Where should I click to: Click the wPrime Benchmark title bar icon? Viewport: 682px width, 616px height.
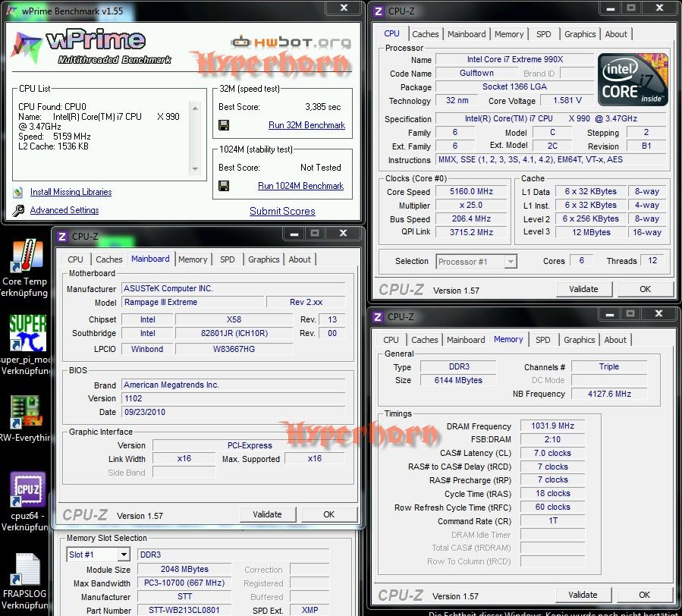(11, 11)
